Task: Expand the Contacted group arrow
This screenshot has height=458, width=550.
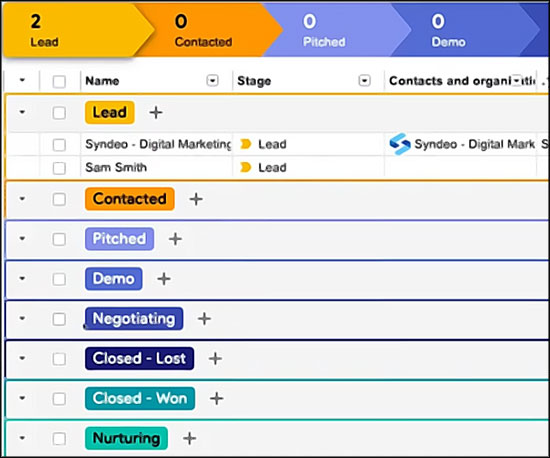Action: tap(22, 198)
